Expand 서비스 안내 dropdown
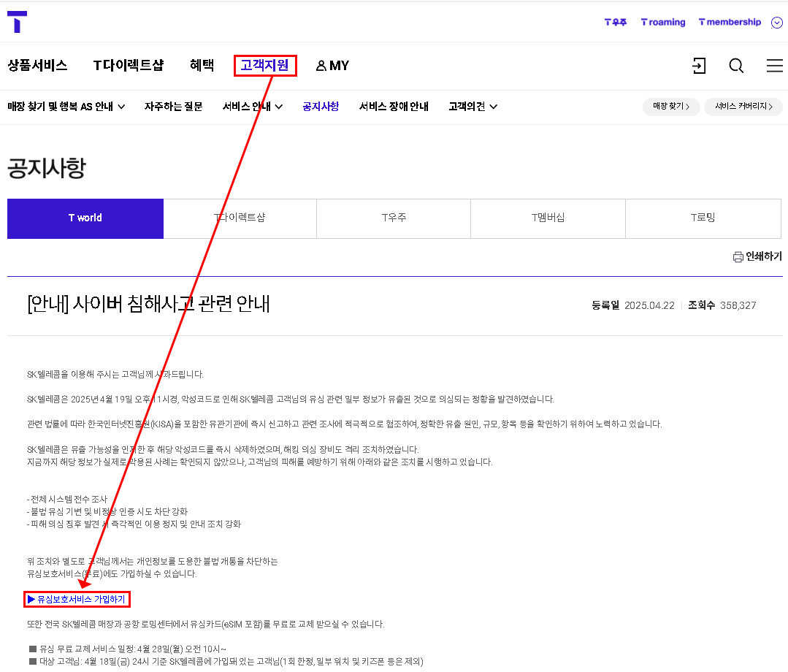Screen dimensions: 788x672 [x=253, y=107]
